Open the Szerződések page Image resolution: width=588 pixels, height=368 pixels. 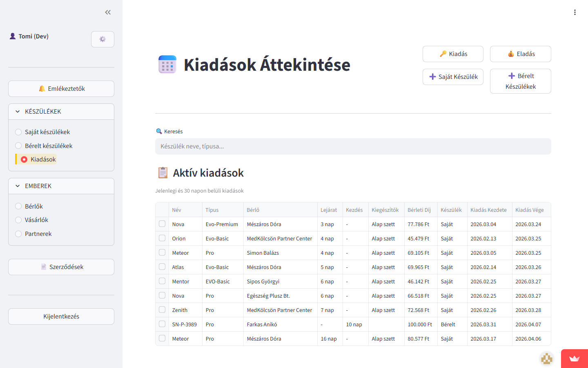coord(61,267)
